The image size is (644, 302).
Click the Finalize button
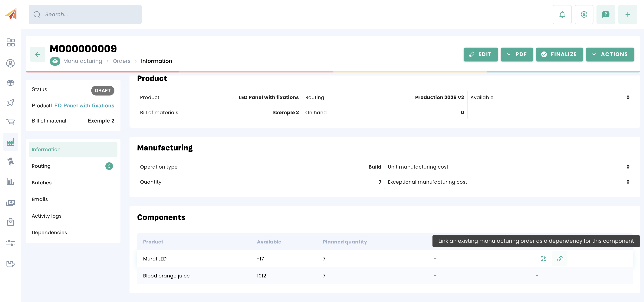pyautogui.click(x=559, y=54)
